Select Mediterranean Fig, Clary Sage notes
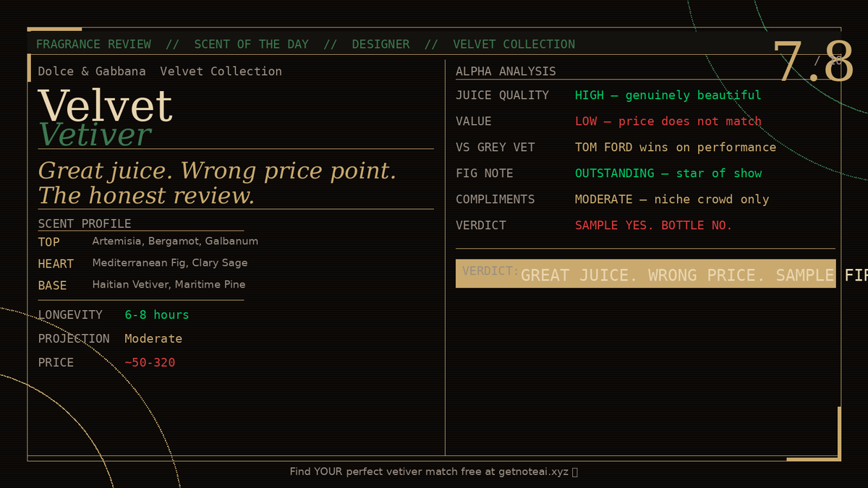Image resolution: width=868 pixels, height=488 pixels. tap(170, 263)
